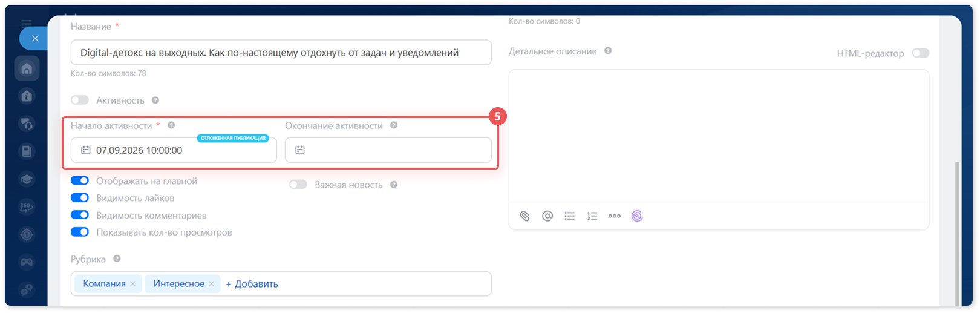Apply numbered list formatting in editor
Image resolution: width=980 pixels, height=313 pixels.
coord(592,216)
